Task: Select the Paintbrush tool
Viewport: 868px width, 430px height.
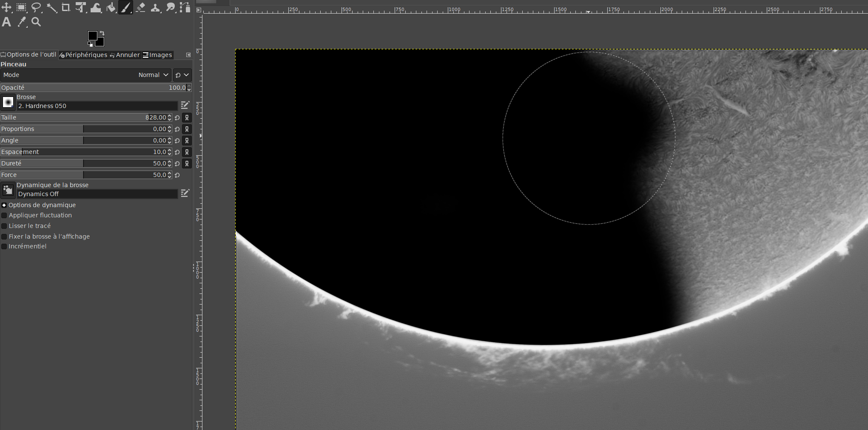Action: coord(125,7)
